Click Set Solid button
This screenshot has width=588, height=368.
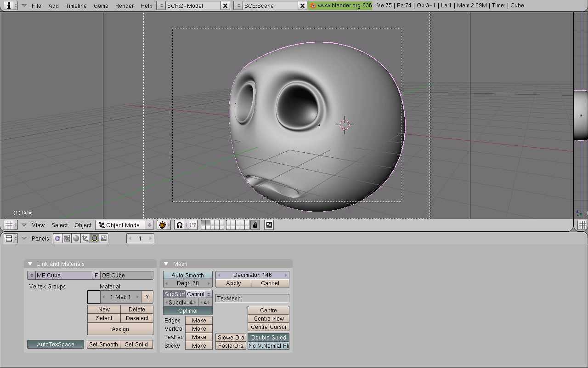point(136,345)
